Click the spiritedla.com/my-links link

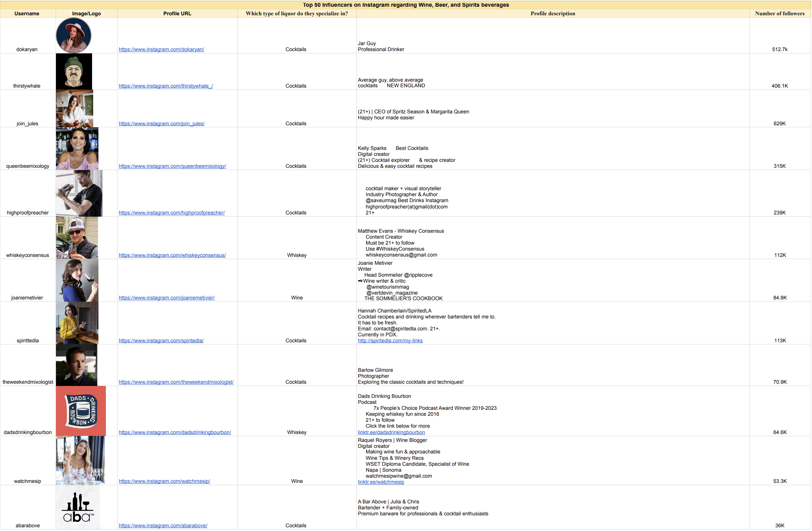[x=390, y=340]
